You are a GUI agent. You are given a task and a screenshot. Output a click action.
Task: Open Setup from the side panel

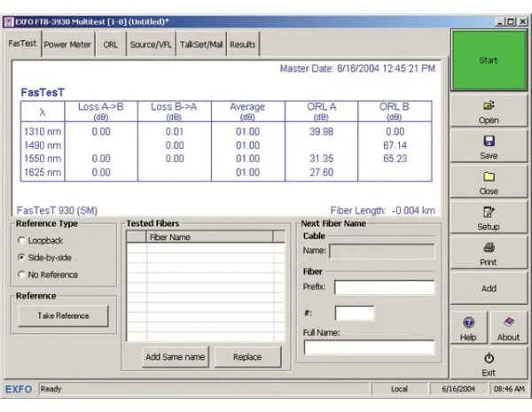click(x=489, y=218)
